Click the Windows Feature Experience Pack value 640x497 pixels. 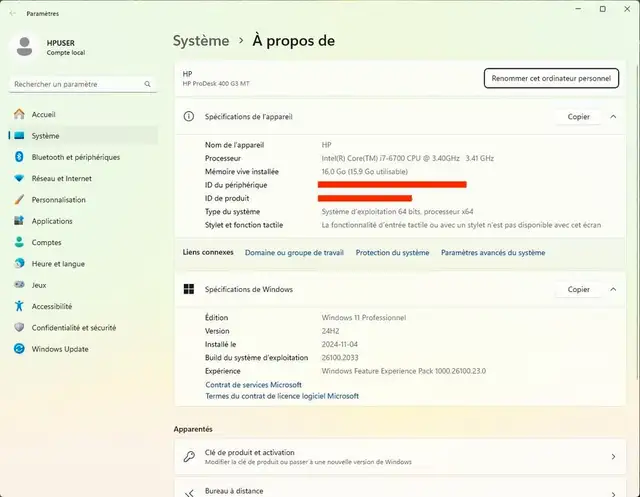(x=404, y=371)
